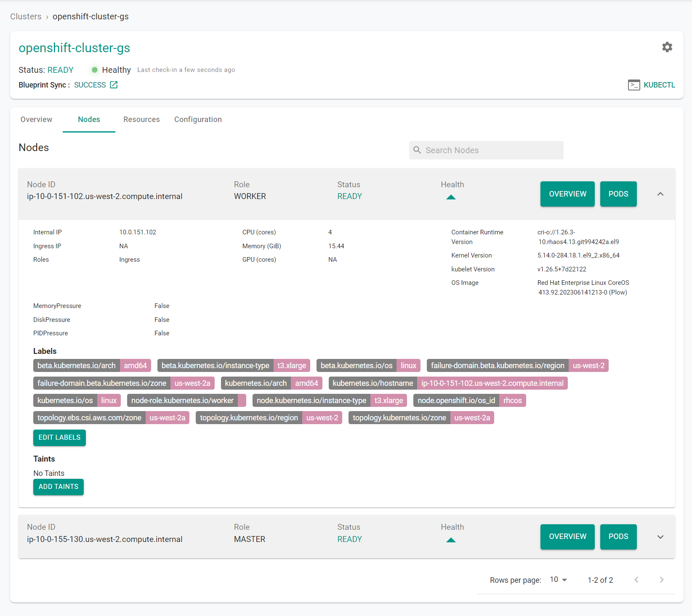Image resolution: width=692 pixels, height=616 pixels.
Task: Click kubernetes.io/hostname label chip
Action: (448, 383)
